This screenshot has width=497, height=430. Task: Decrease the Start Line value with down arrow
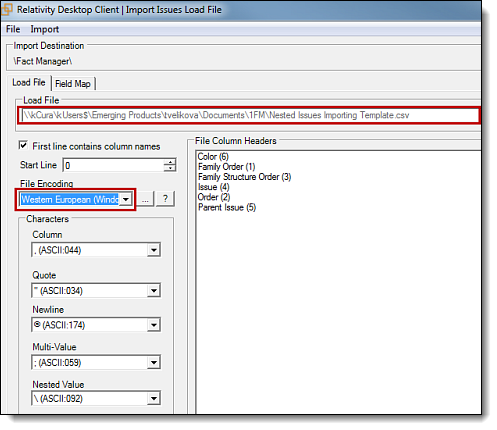coord(170,168)
